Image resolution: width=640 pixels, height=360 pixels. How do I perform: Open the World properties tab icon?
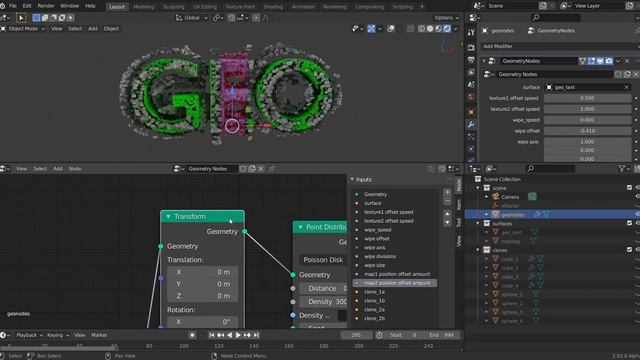tap(471, 97)
